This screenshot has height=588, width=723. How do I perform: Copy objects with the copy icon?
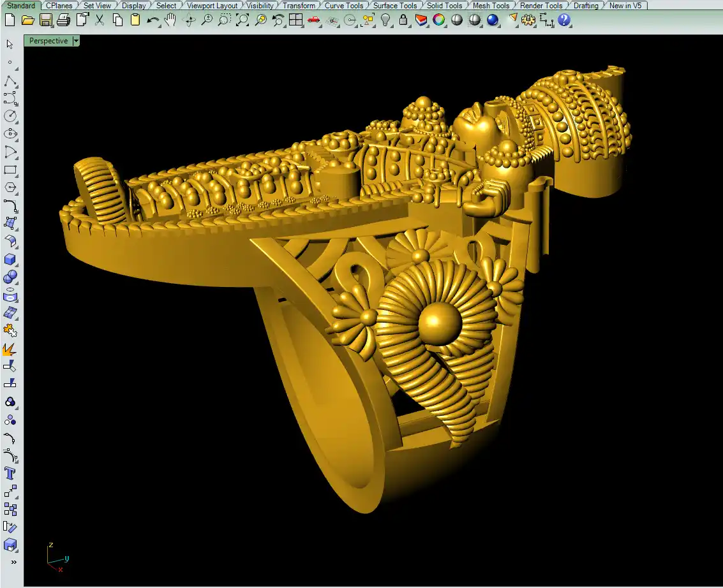pos(117,20)
